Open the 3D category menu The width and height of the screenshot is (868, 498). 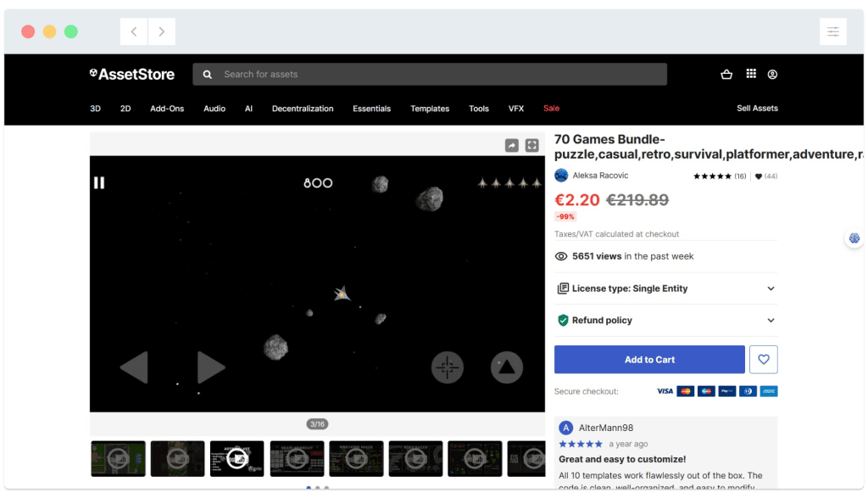point(95,109)
